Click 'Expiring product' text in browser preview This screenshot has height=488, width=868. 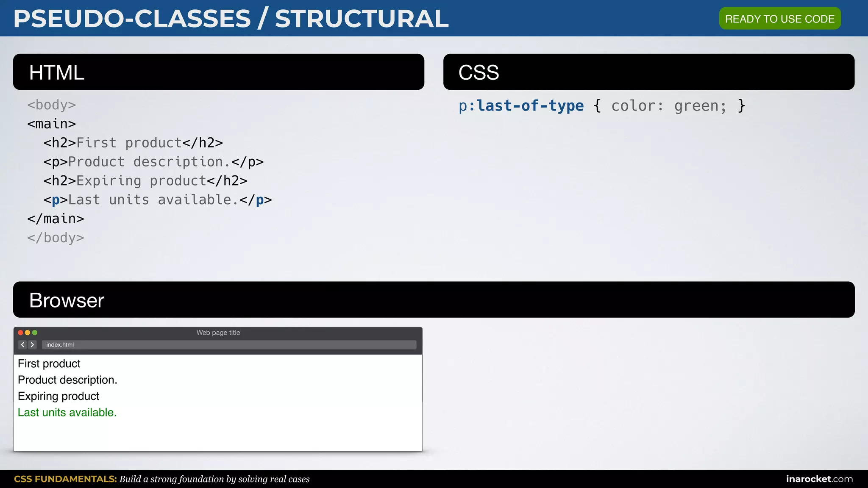pyautogui.click(x=58, y=396)
